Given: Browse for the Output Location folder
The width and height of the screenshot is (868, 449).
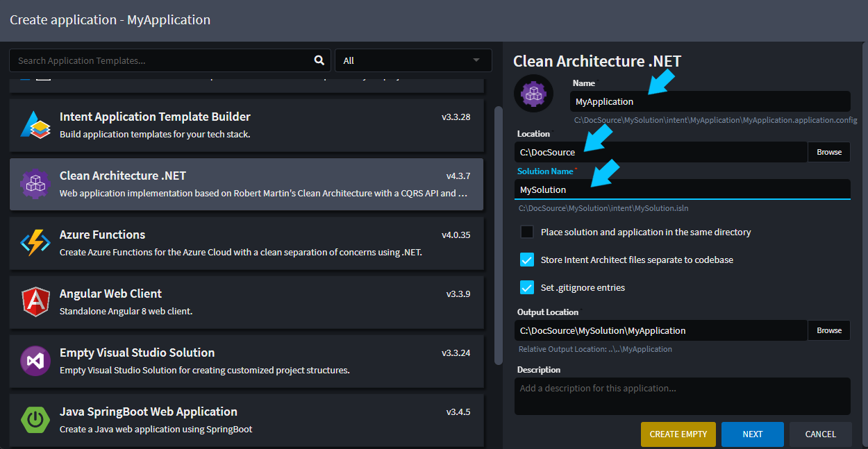Looking at the screenshot, I should click(x=829, y=330).
